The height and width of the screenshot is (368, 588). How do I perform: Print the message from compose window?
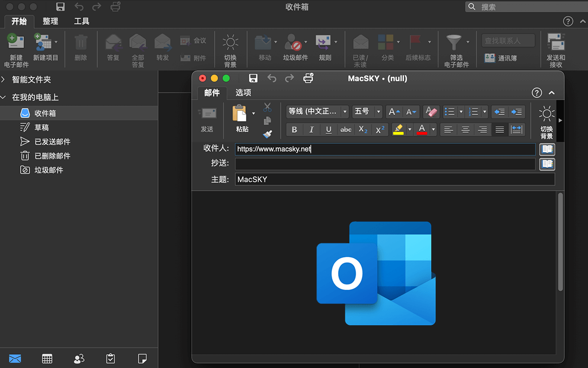(x=308, y=78)
